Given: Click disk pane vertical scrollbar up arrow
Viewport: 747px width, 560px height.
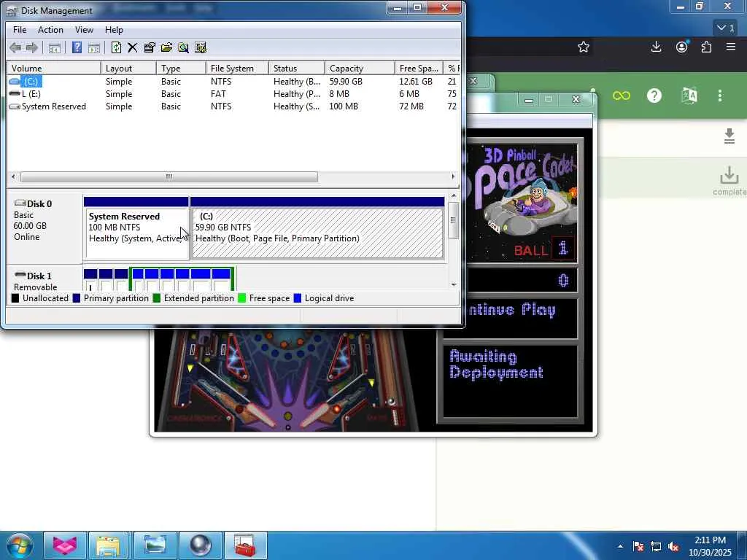Looking at the screenshot, I should tap(454, 195).
